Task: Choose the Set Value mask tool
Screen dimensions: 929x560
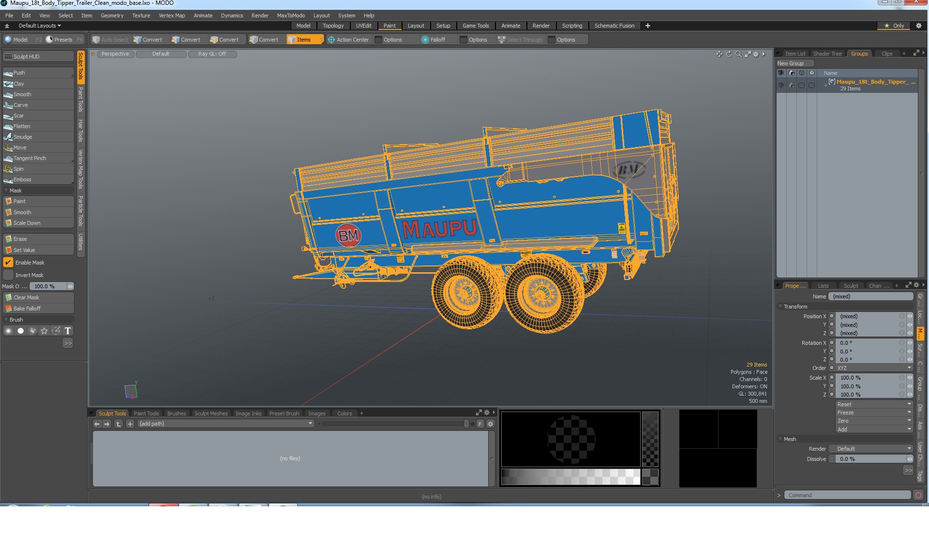Action: [x=38, y=250]
